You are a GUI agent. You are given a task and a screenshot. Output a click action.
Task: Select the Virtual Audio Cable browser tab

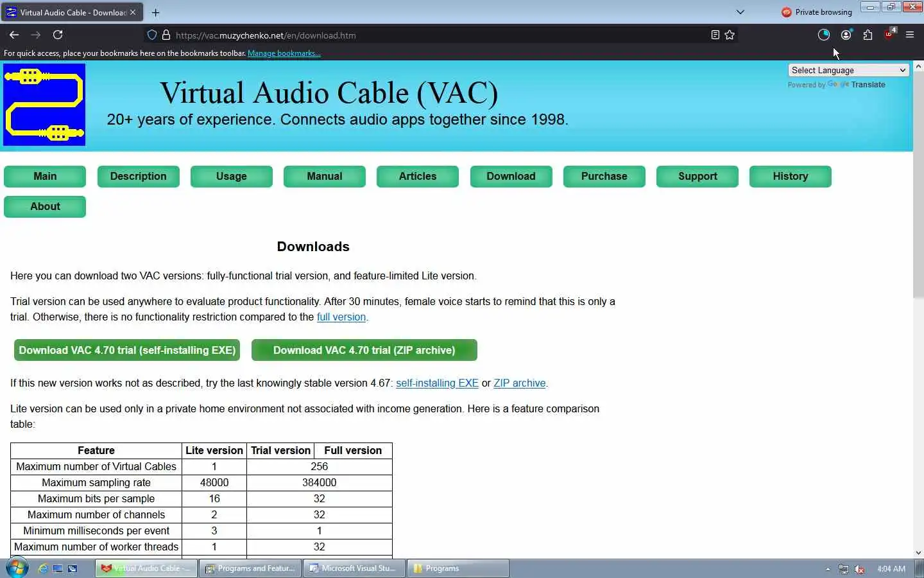[72, 12]
